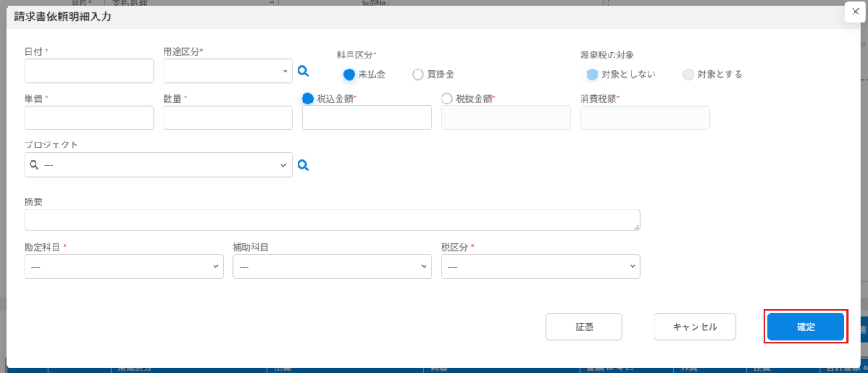Select the 買掛金 radio option
The height and width of the screenshot is (373, 868).
pyautogui.click(x=418, y=75)
